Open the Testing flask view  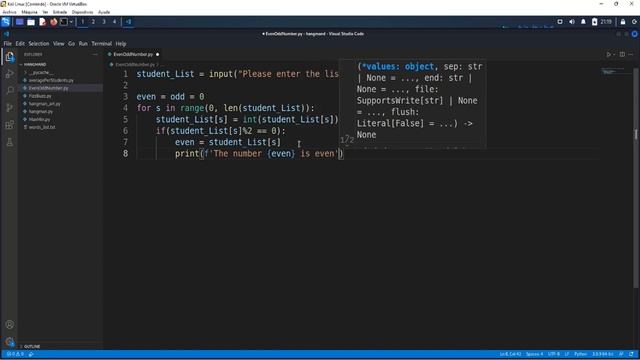[x=9, y=142]
